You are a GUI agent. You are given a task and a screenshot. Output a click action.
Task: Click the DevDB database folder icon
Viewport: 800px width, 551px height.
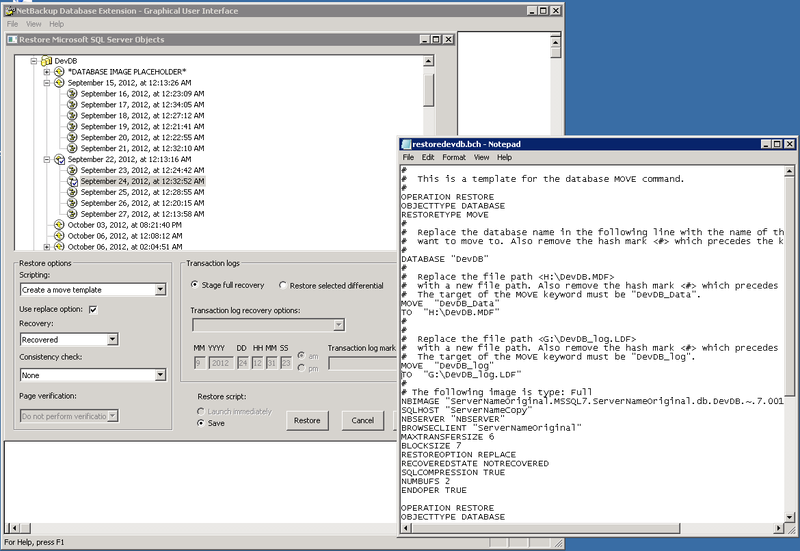click(x=46, y=61)
